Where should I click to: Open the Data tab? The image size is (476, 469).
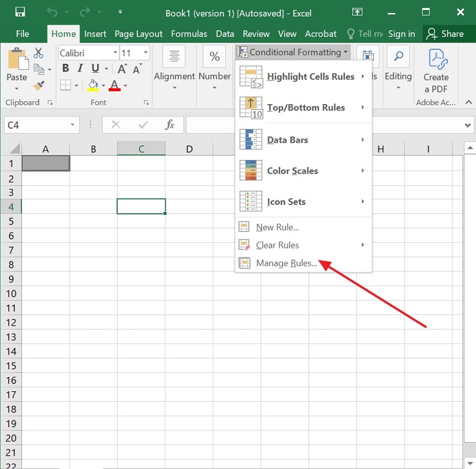(225, 34)
